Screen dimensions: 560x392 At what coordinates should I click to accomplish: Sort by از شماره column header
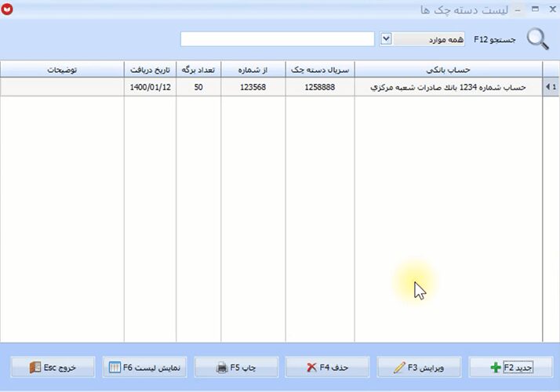(x=253, y=70)
